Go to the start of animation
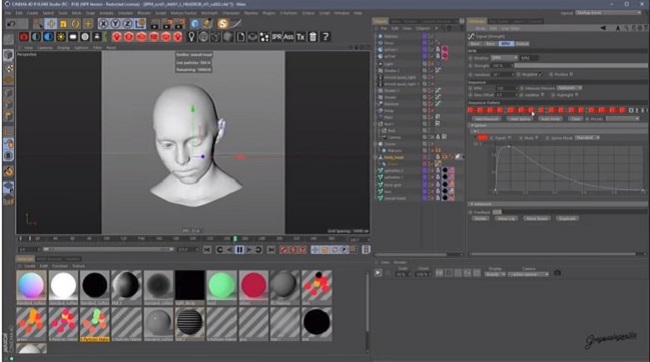The width and height of the screenshot is (650, 362). [207, 250]
